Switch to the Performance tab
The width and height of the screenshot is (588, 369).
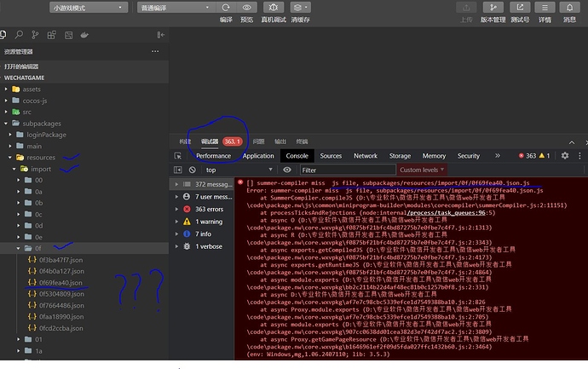pos(213,156)
